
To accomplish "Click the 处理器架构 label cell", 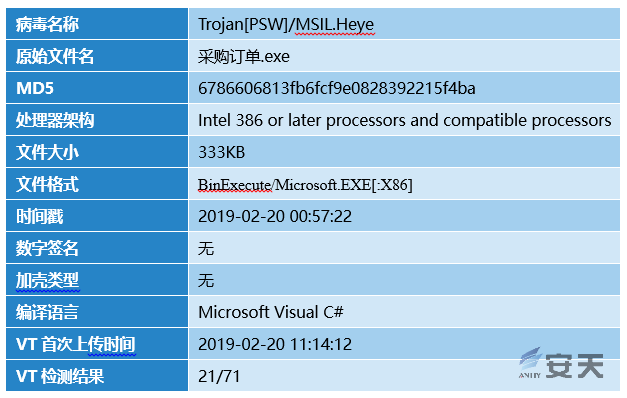I will 97,120.
